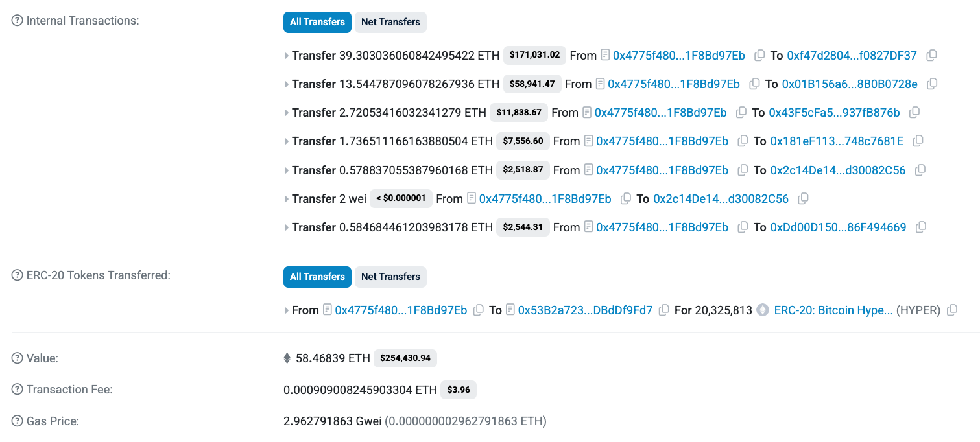Viewport: 980px width, 442px height.
Task: Click the $171,031.02 value badge
Action: point(534,55)
